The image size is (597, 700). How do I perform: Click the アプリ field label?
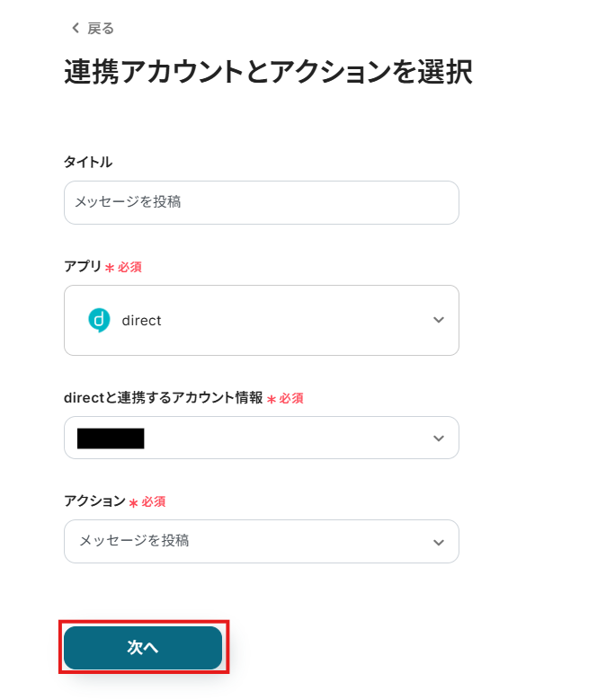click(x=83, y=267)
